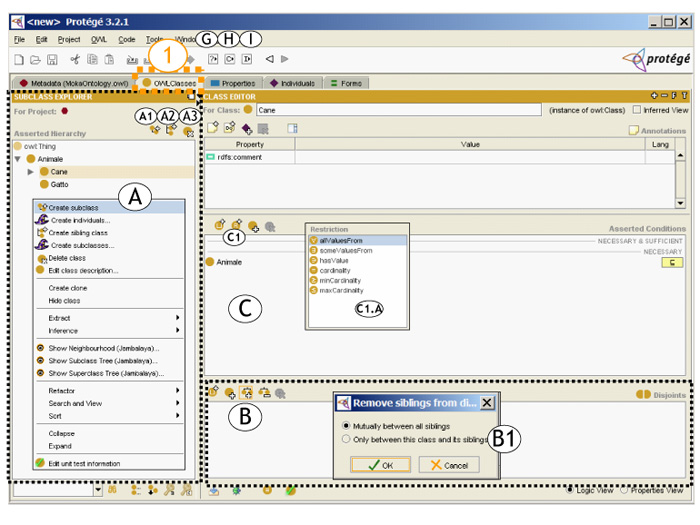Click the New project icon in toolbar
The width and height of the screenshot is (700, 525).
pyautogui.click(x=19, y=59)
